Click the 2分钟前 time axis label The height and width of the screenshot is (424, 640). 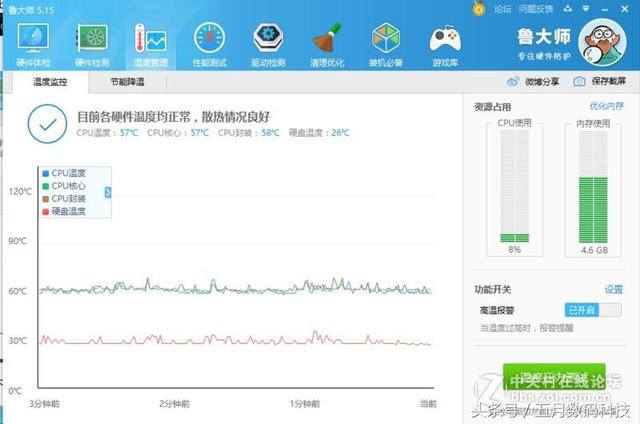[x=174, y=404]
